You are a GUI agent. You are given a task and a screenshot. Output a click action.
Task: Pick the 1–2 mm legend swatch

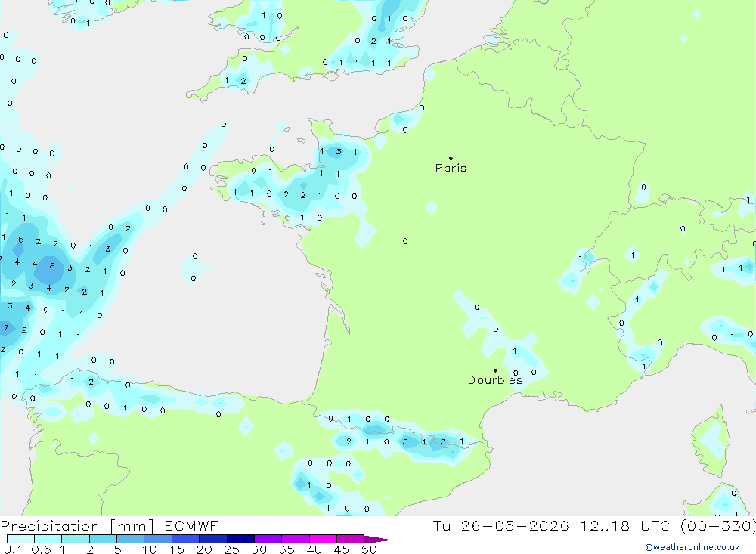75,539
